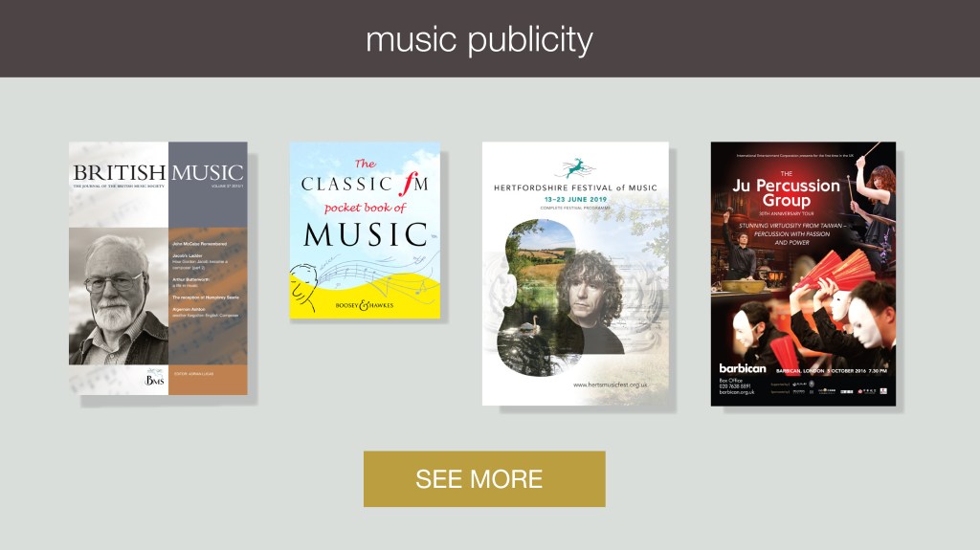Open the Ju Percussion Group poster

tap(803, 274)
